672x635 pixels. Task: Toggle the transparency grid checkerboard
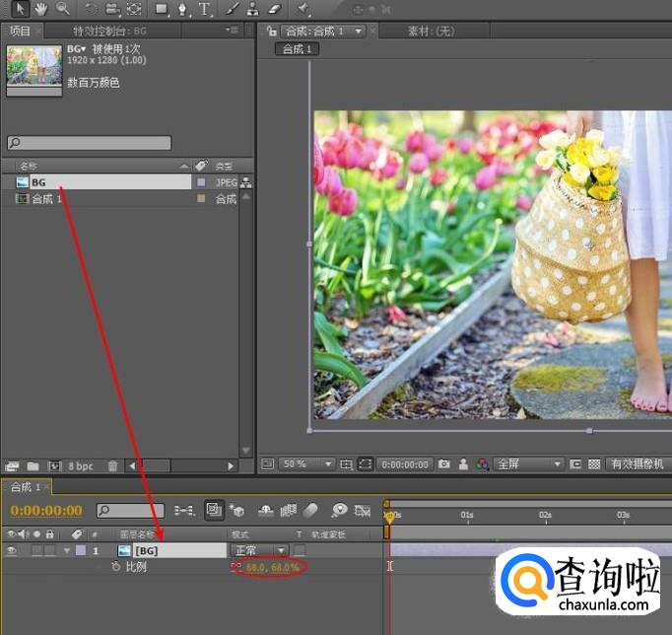click(x=594, y=463)
